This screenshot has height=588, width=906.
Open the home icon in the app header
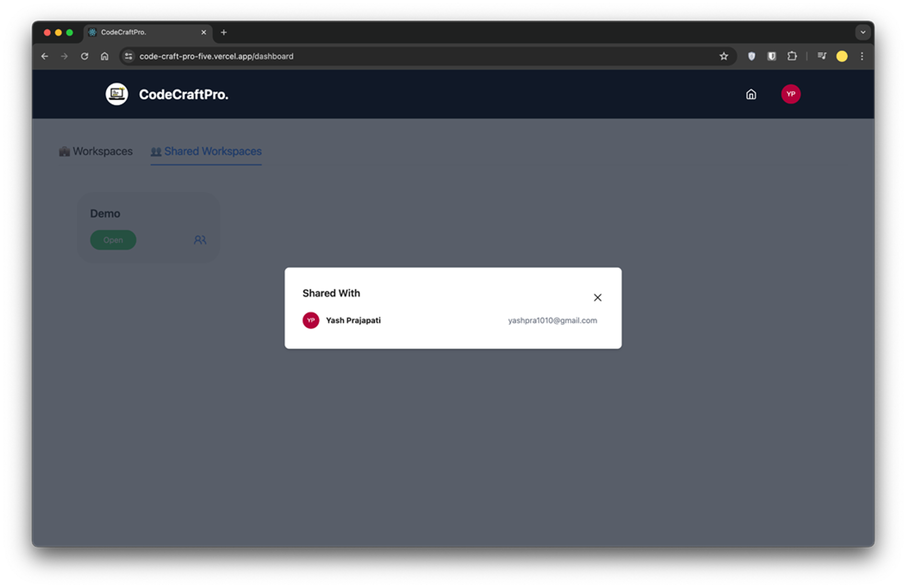(x=751, y=95)
